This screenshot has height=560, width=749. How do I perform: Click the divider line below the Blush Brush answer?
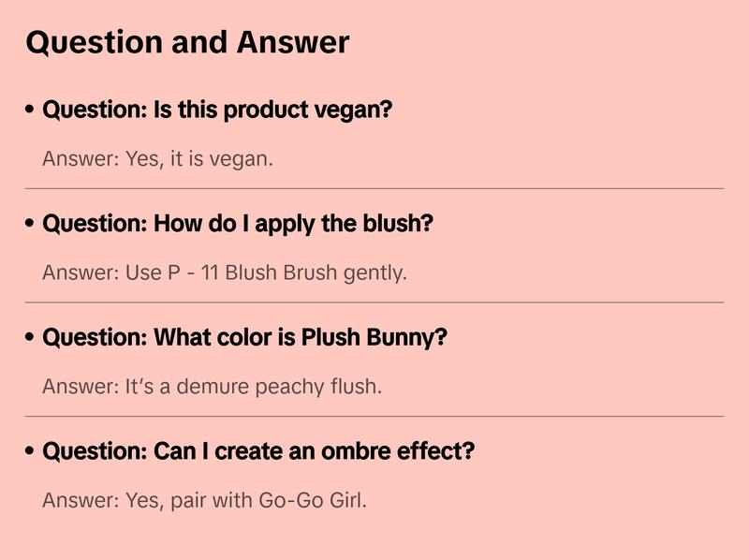pyautogui.click(x=374, y=302)
